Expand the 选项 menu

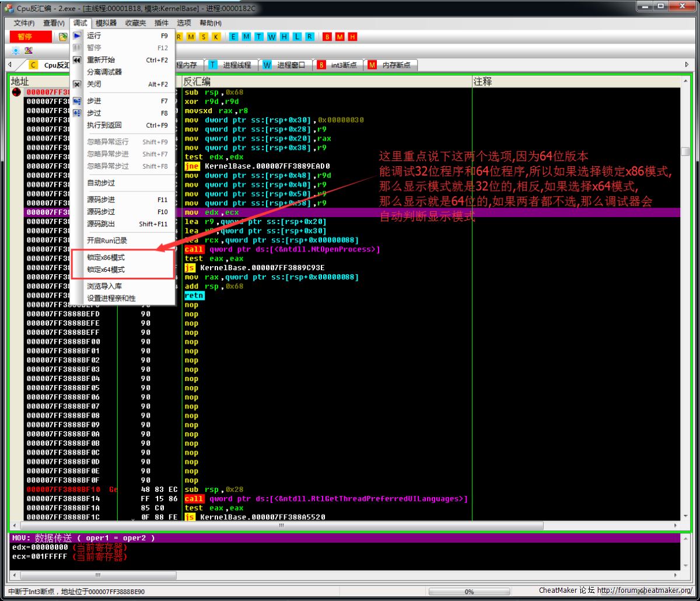coord(184,23)
